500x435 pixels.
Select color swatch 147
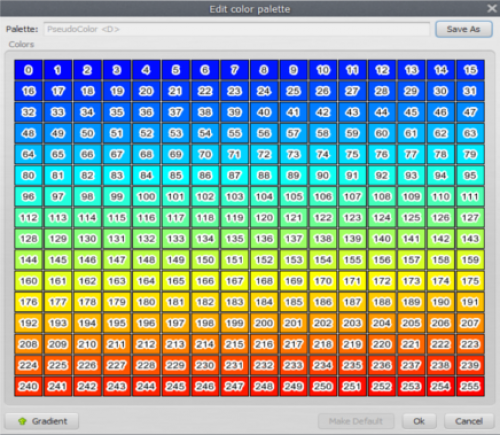coord(117,260)
